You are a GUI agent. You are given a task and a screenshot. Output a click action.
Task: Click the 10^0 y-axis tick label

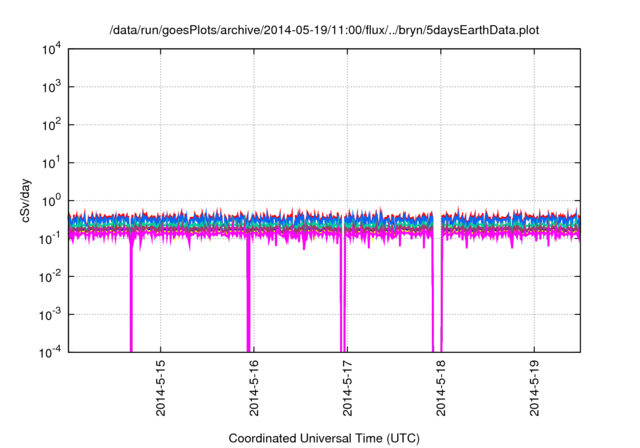(x=52, y=201)
